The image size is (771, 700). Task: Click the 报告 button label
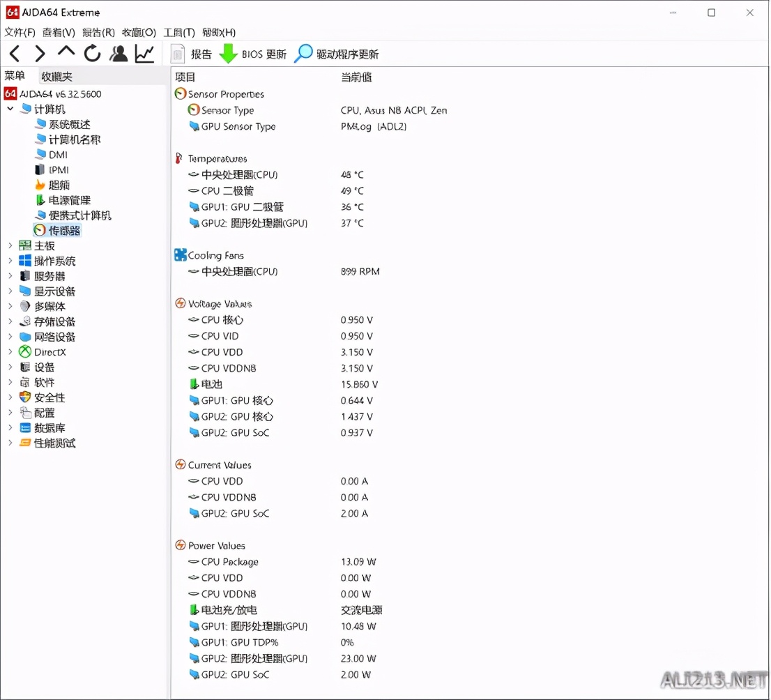point(201,54)
